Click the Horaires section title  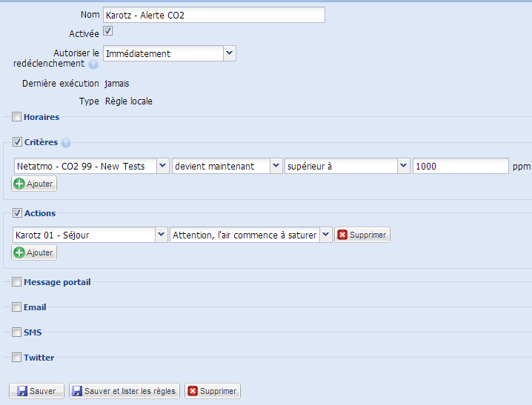click(x=41, y=117)
